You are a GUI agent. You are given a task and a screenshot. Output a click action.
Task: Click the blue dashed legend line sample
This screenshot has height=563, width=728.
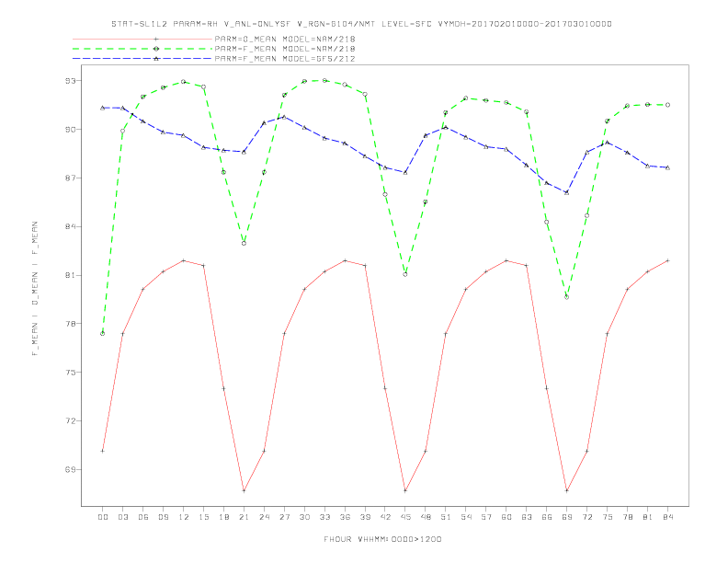click(x=142, y=59)
